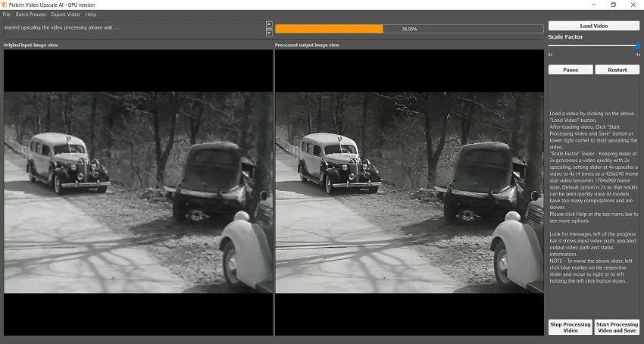Click the 'Original input image view' label
Viewport: 644px width, 344px height.
31,45
